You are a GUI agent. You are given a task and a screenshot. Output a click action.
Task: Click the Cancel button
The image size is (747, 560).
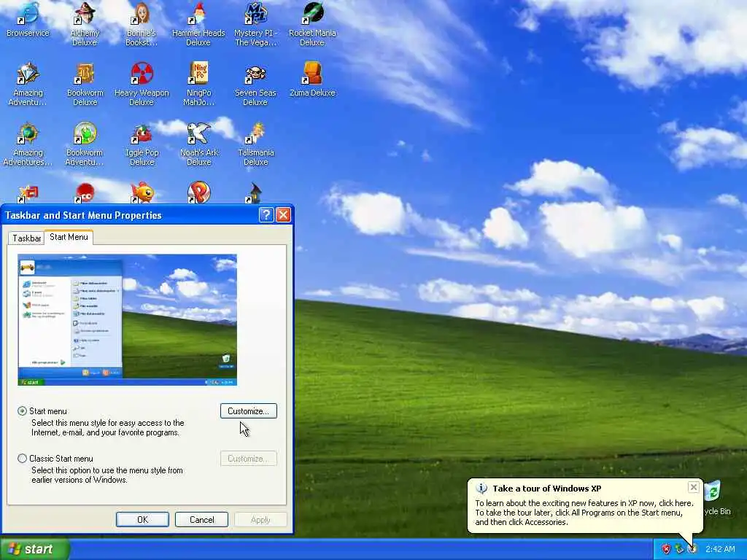point(201,519)
